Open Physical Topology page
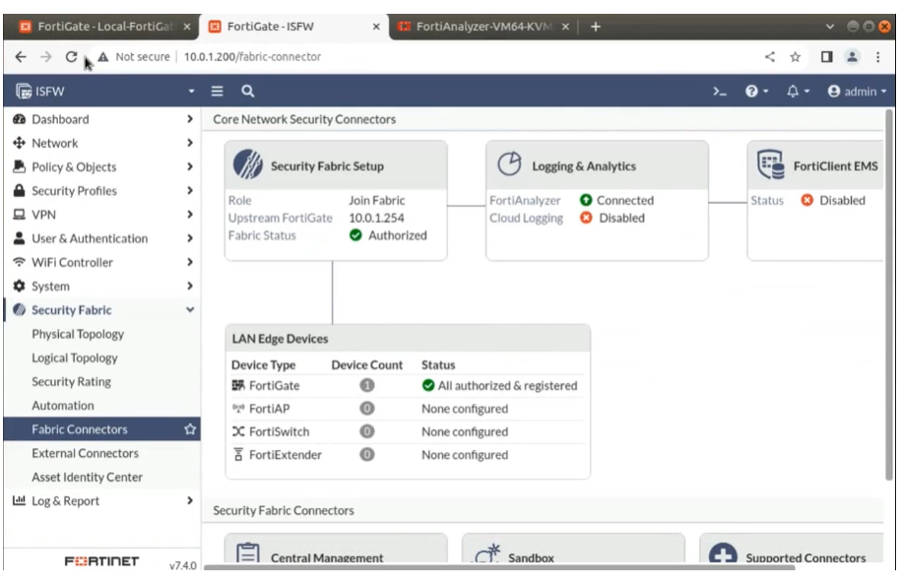900x588 pixels. click(78, 334)
